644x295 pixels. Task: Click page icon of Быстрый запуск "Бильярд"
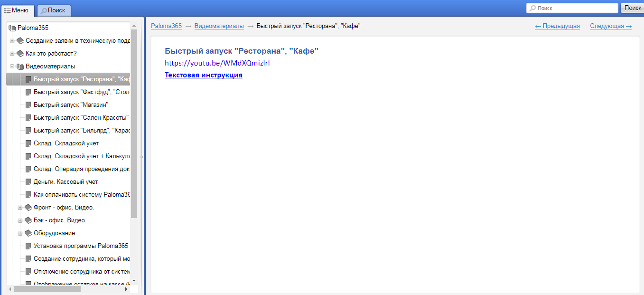(28, 131)
